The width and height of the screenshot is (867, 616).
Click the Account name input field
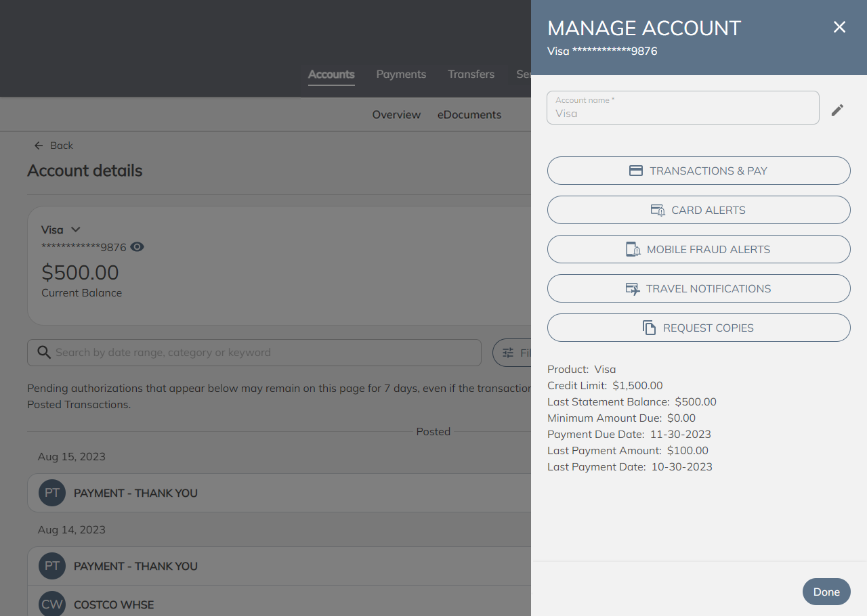683,108
